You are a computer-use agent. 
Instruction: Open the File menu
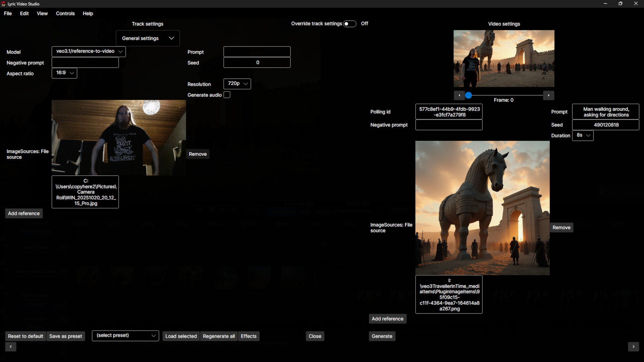click(x=7, y=13)
